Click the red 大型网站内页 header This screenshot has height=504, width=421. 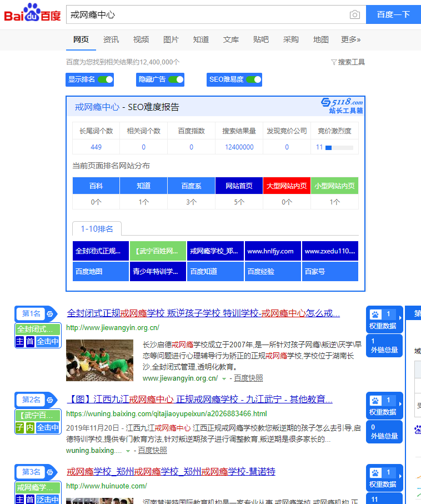click(x=287, y=186)
